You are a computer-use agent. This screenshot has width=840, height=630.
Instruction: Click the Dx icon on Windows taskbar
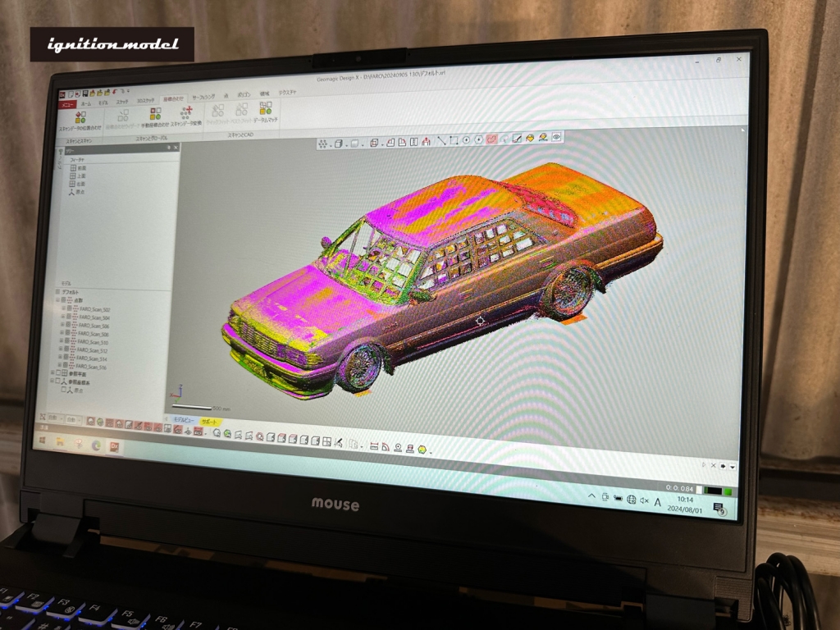[x=114, y=447]
